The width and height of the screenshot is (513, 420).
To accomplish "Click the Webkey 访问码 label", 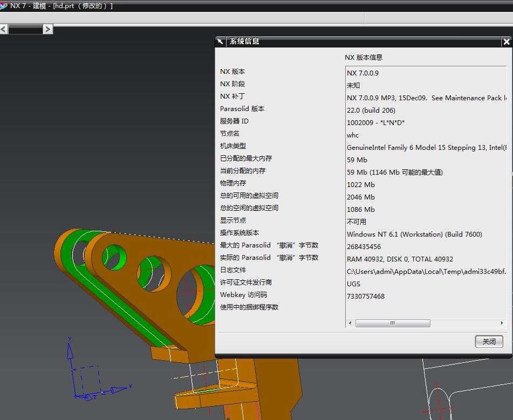I will (243, 295).
